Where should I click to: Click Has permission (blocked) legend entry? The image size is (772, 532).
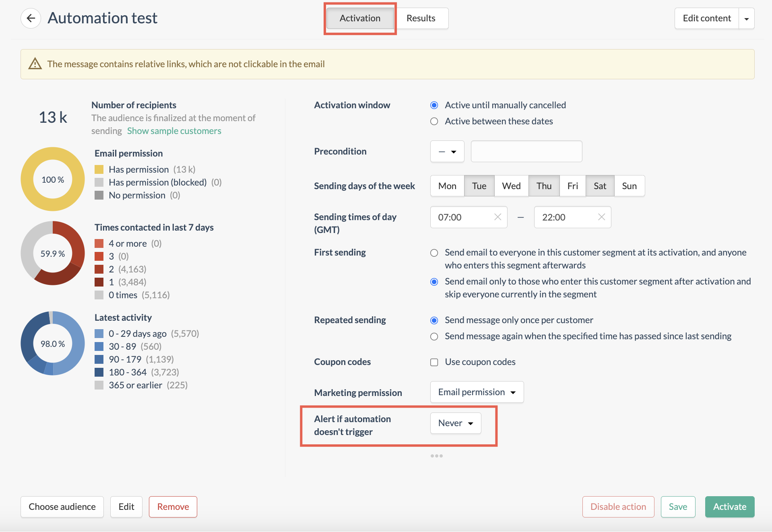pyautogui.click(x=158, y=182)
